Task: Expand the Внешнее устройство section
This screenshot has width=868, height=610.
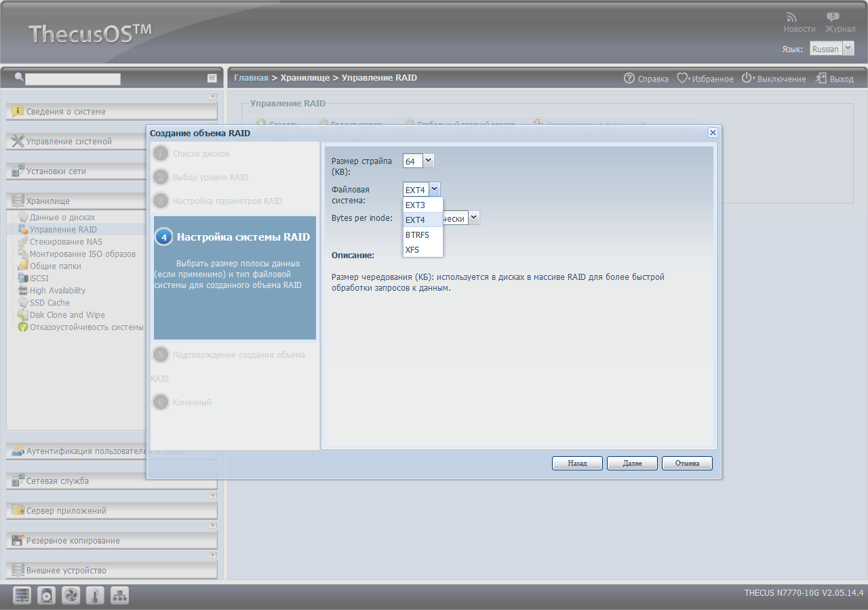Action: (112, 571)
